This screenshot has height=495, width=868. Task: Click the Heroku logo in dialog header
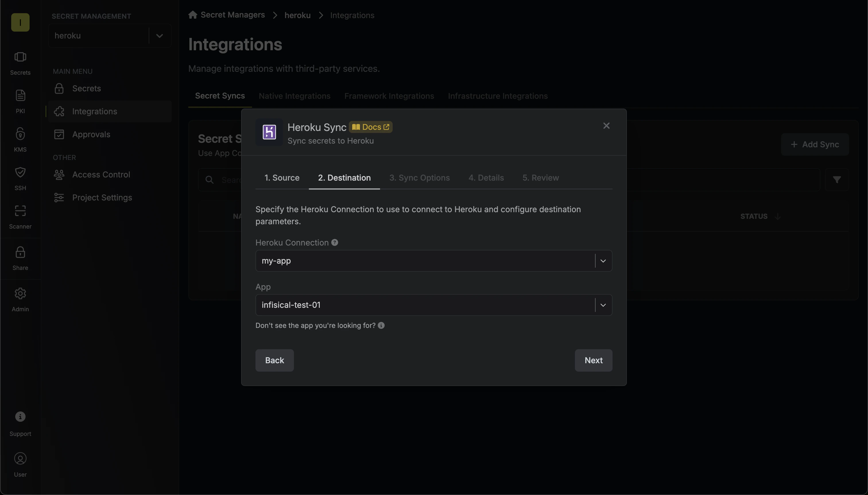tap(269, 132)
